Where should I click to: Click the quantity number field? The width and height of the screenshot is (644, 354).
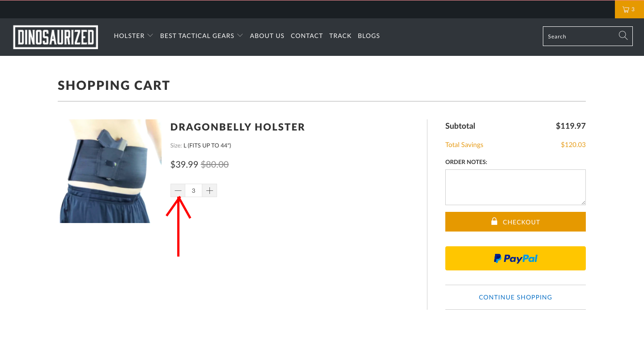[x=193, y=190]
